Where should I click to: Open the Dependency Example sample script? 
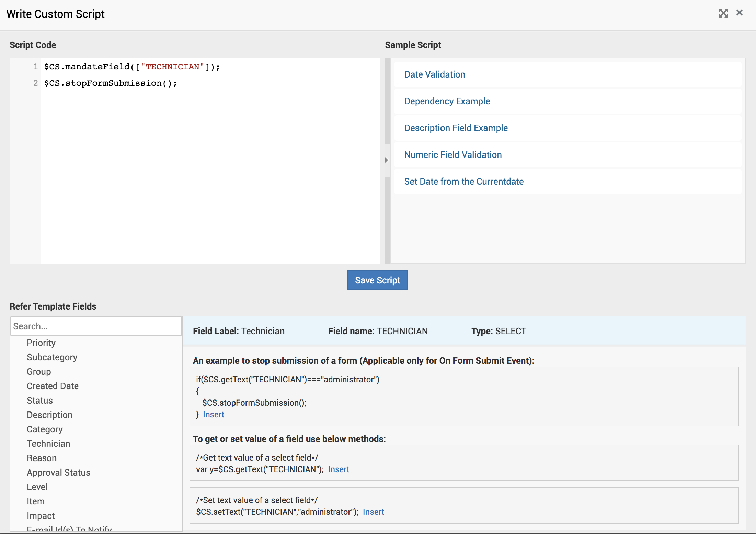pyautogui.click(x=447, y=101)
